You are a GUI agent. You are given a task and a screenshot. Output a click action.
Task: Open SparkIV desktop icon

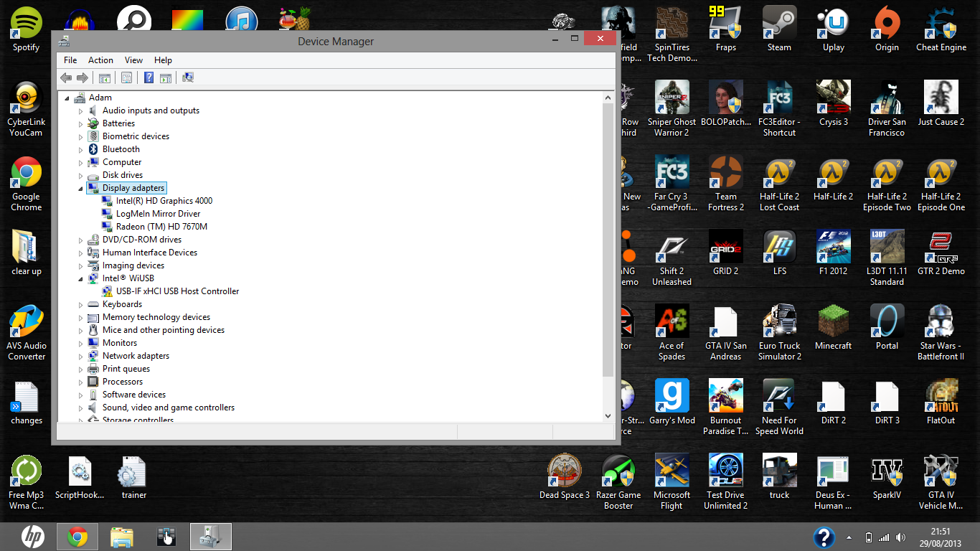887,477
